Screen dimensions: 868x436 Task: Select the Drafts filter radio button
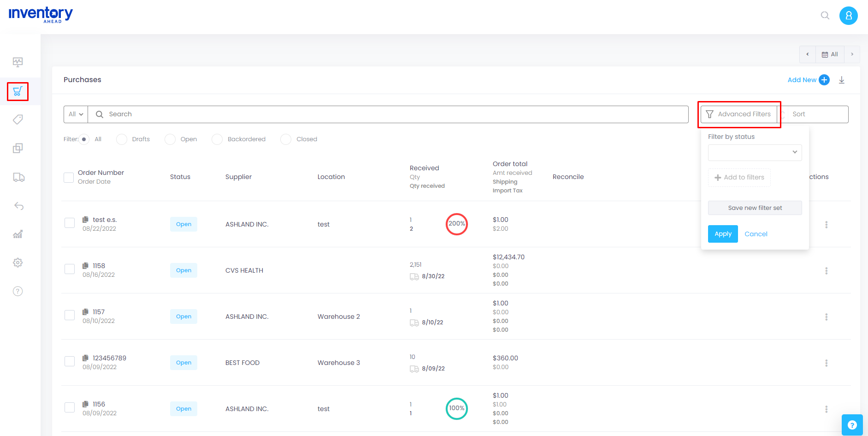pos(122,139)
